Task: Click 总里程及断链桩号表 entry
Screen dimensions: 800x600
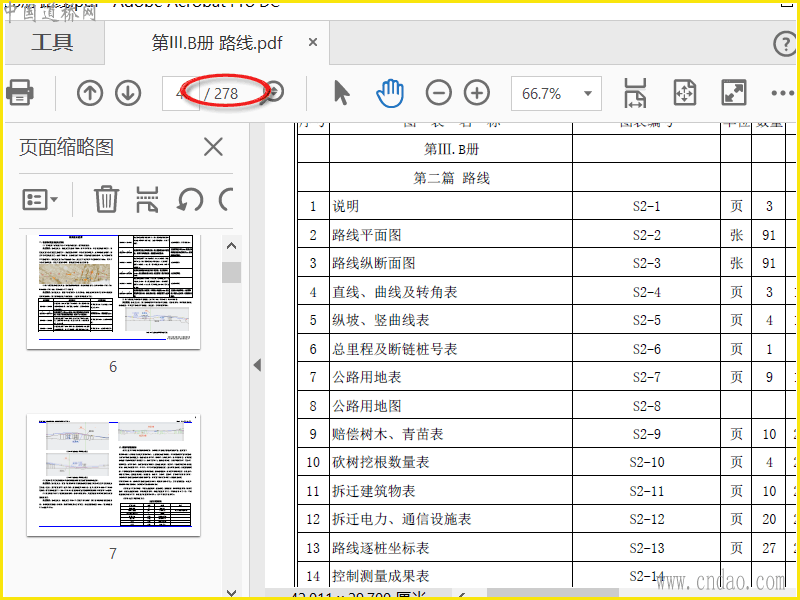Action: 395,349
